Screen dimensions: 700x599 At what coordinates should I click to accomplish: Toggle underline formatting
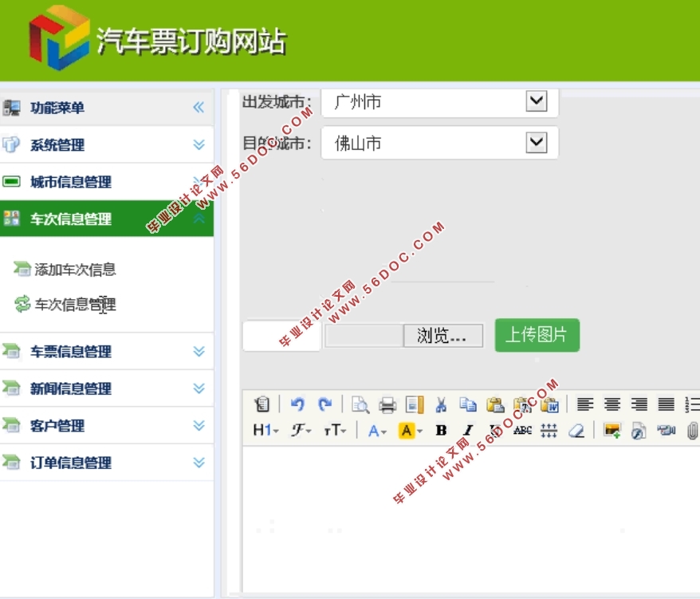coord(494,430)
